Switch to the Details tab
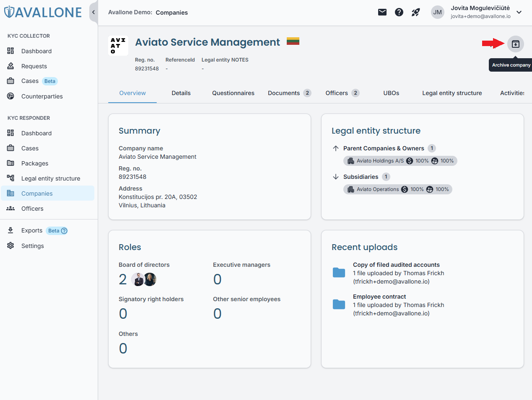The image size is (532, 400). coord(181,93)
